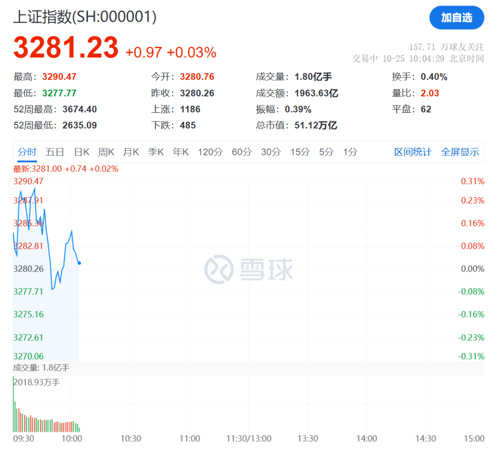Select the 分时 chart tab
Image resolution: width=500 pixels, height=450 pixels.
27,152
